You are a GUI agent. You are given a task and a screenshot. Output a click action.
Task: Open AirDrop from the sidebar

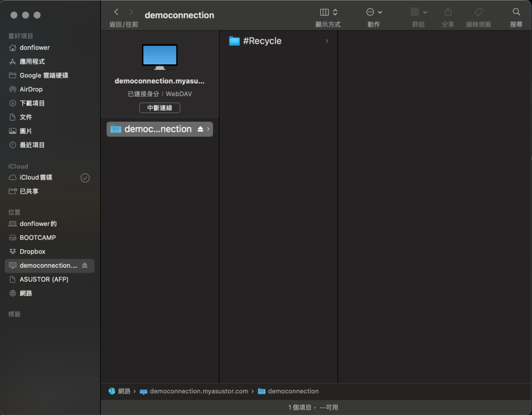pos(31,89)
